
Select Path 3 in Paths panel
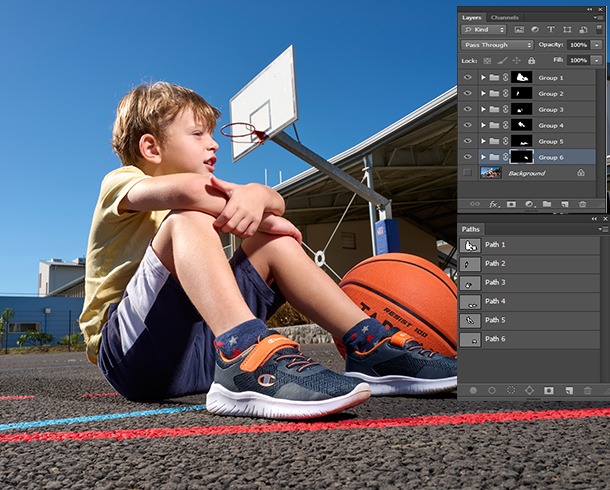coord(529,283)
